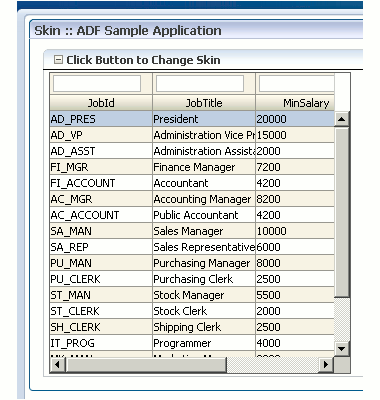Image resolution: width=380 pixels, height=400 pixels.
Task: Click the JobTitle filter input field
Action: [200, 84]
